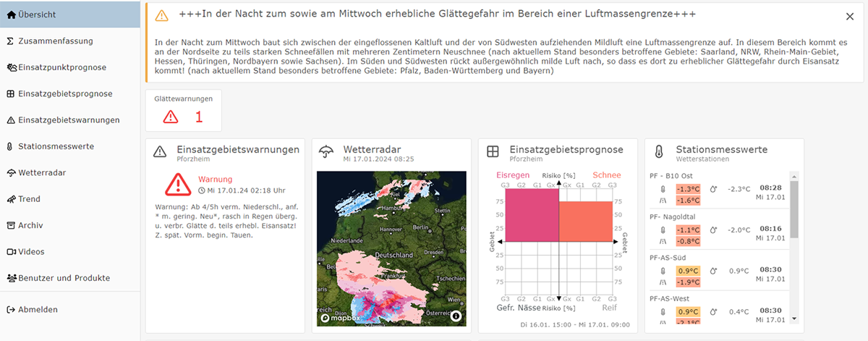Open Benutzer und Produkte in the sidebar

click(64, 278)
